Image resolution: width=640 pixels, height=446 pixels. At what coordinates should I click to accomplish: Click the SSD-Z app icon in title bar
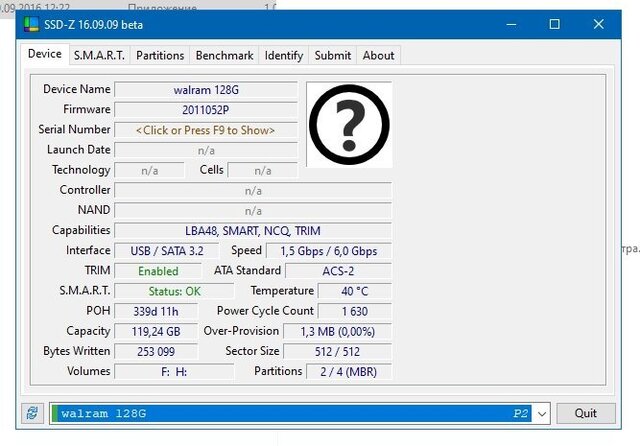point(31,24)
